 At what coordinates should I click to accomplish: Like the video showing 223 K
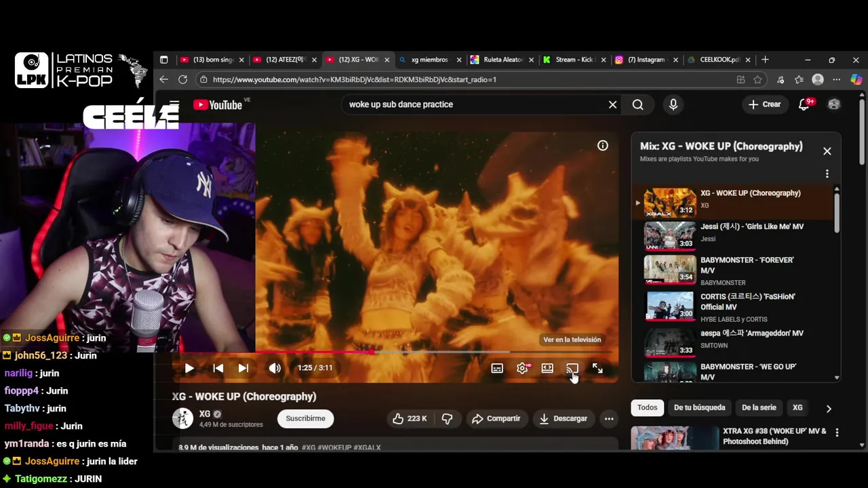click(410, 419)
